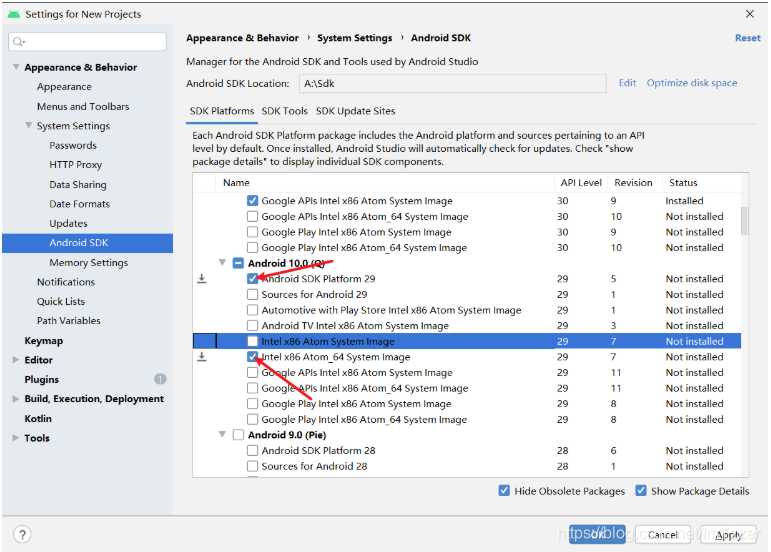The image size is (771, 552).
Task: Collapse the Android 9.0 (Pie) package group
Action: pos(222,435)
